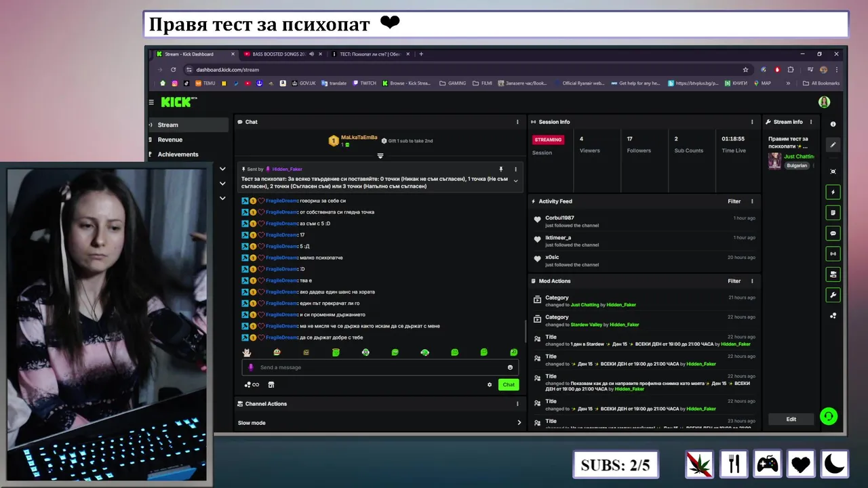The height and width of the screenshot is (488, 868).
Task: Click the channel points infinity icon
Action: 252,385
